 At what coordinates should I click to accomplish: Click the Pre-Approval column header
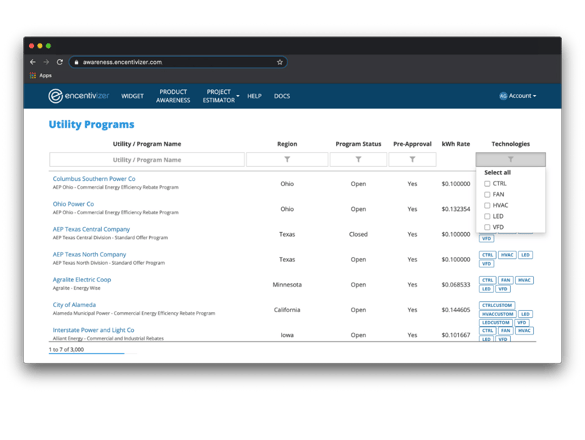pyautogui.click(x=412, y=144)
